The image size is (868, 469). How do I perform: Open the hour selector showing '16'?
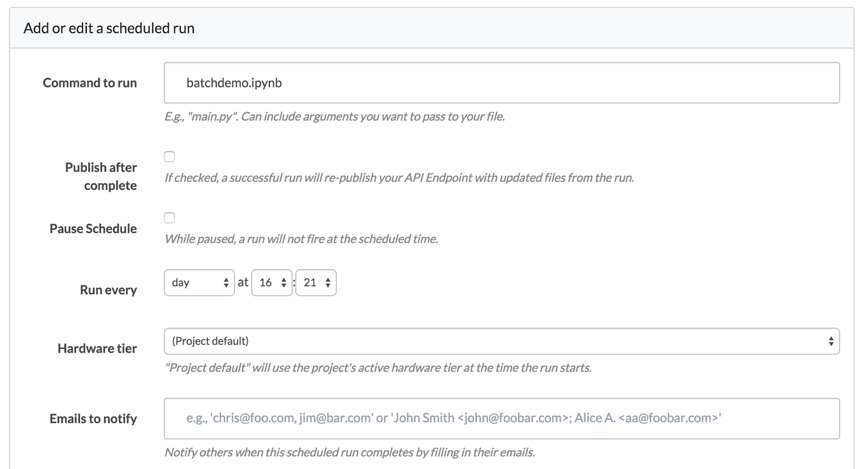(272, 282)
